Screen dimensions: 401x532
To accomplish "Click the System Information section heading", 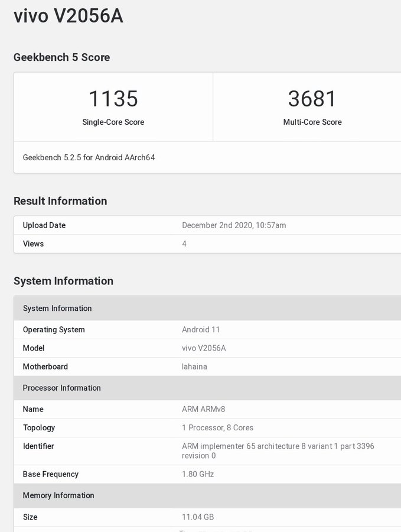I will click(63, 281).
